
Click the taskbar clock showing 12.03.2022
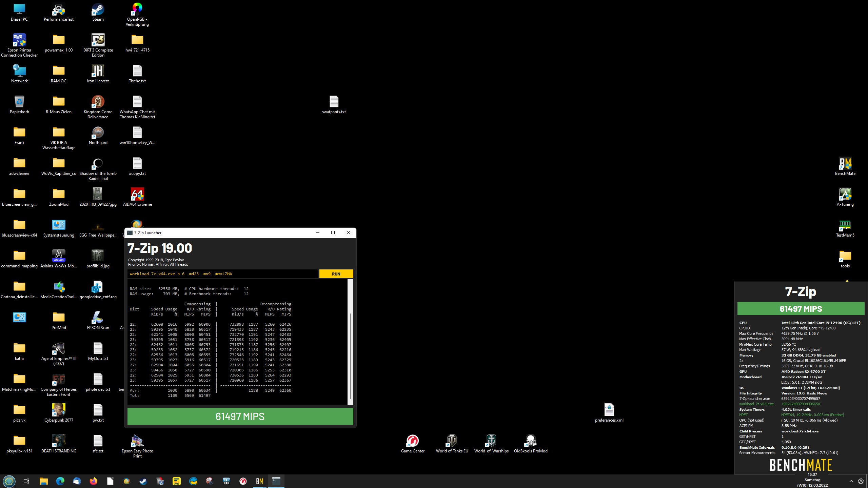pos(812,480)
